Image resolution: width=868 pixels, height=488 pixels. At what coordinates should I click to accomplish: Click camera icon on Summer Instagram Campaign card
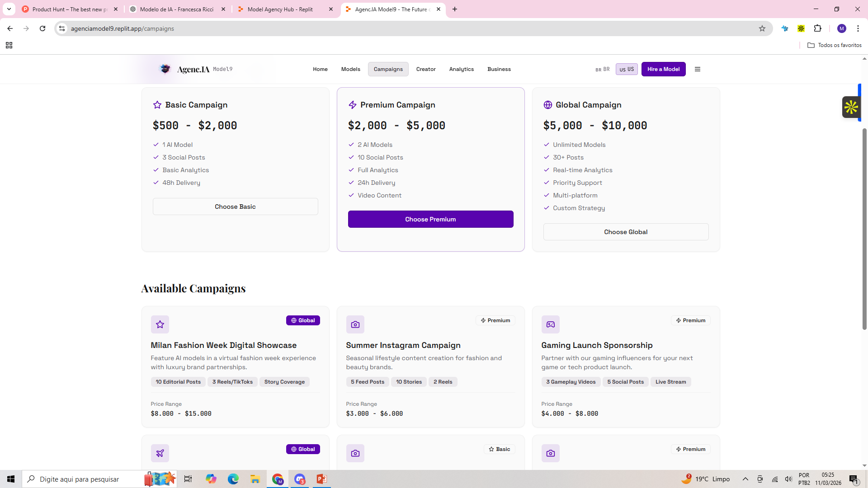pos(355,324)
